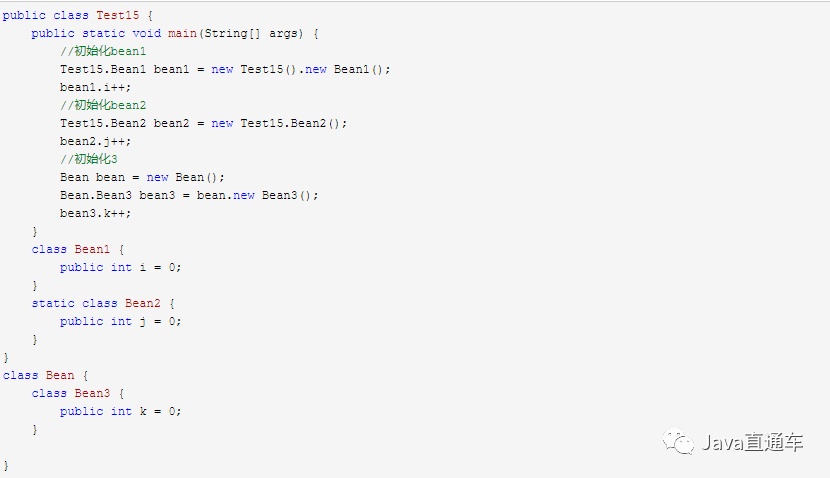
Task: Click the 'public int j = 0;' line
Action: [121, 321]
